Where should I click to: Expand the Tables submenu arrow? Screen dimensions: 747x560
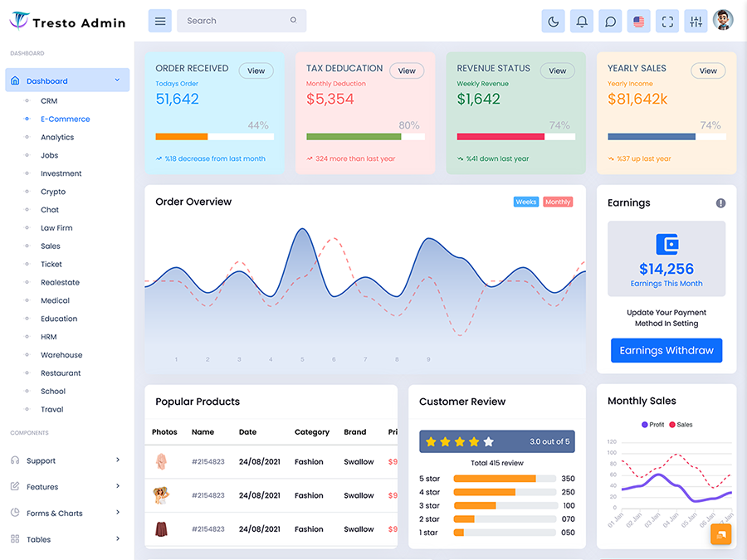(x=118, y=538)
